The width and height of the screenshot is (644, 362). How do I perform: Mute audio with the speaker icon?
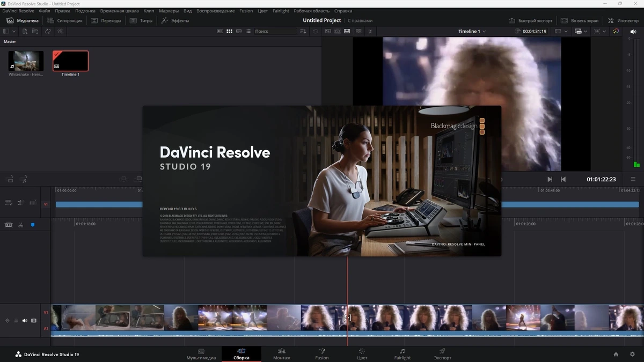click(x=633, y=31)
